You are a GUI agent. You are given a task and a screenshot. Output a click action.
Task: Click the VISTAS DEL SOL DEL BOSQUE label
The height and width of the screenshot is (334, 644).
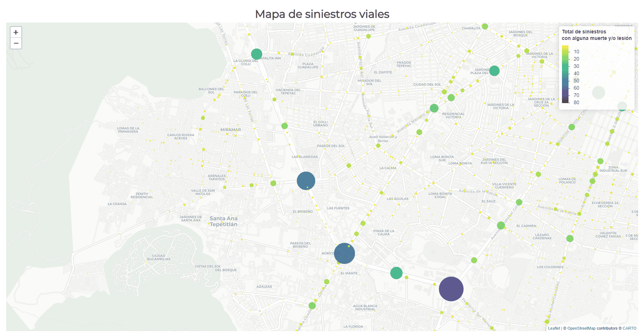(216, 268)
